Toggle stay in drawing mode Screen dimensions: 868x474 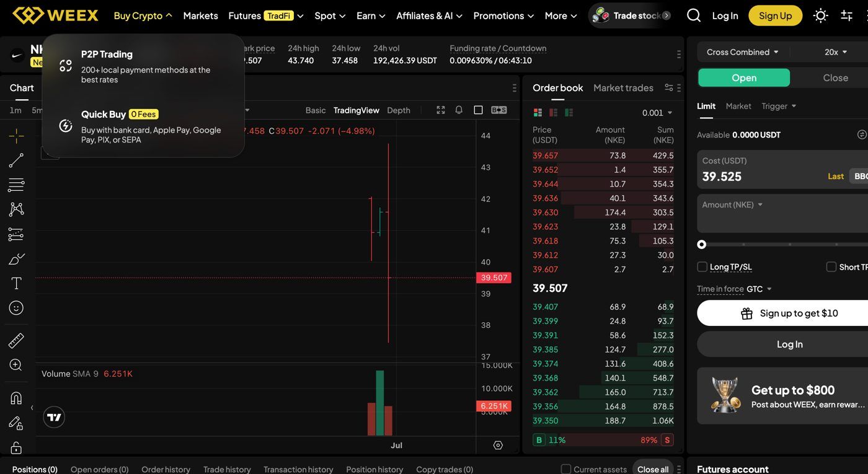(16, 423)
